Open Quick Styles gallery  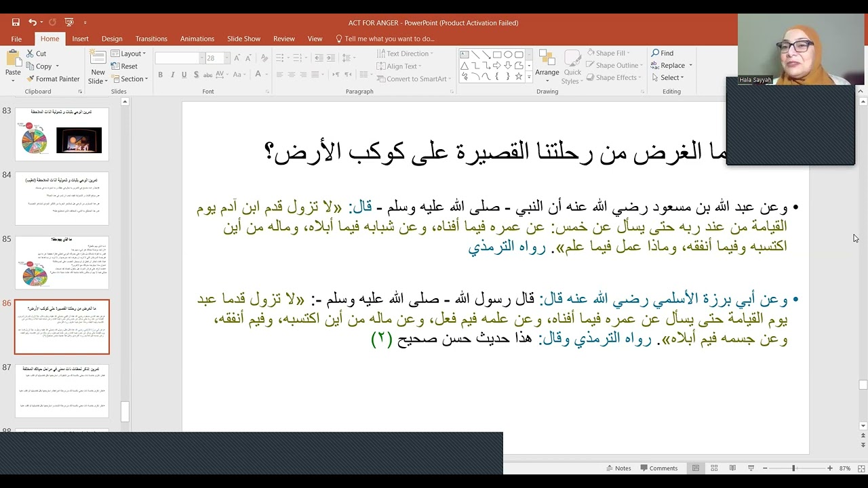click(x=572, y=67)
